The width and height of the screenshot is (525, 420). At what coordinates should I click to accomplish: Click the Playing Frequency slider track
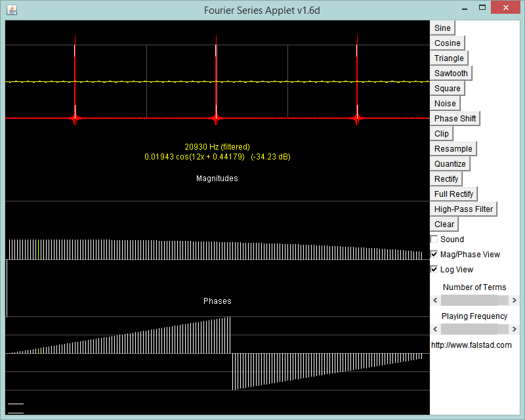coord(474,329)
